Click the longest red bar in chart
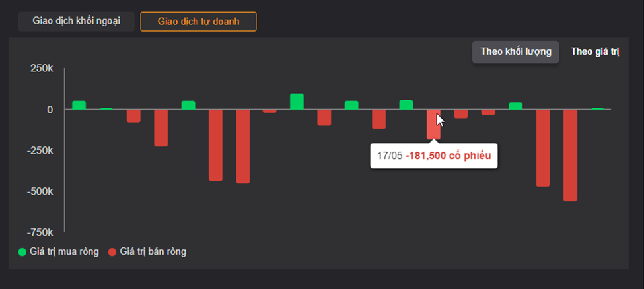The image size is (644, 289). click(x=570, y=155)
